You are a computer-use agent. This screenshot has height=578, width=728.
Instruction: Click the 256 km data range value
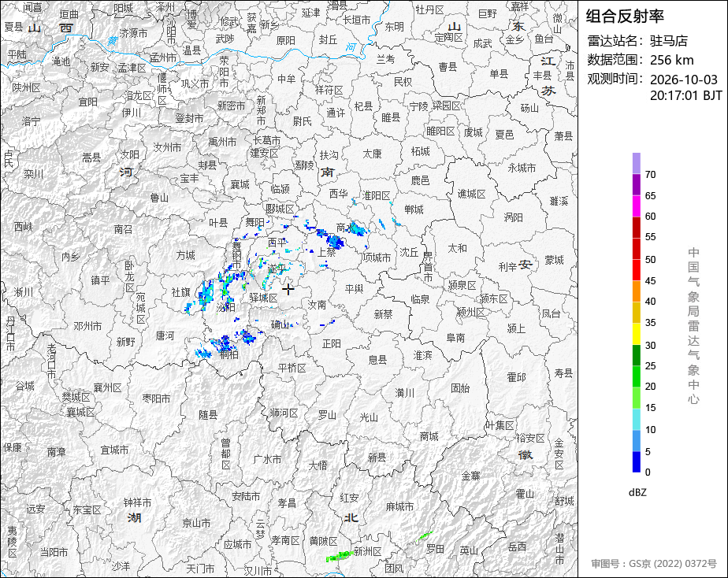coord(671,61)
